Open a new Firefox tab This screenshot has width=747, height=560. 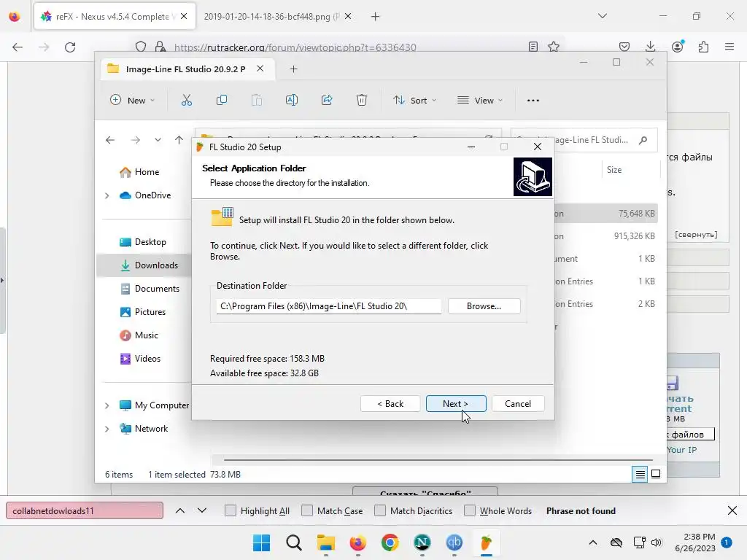(376, 17)
